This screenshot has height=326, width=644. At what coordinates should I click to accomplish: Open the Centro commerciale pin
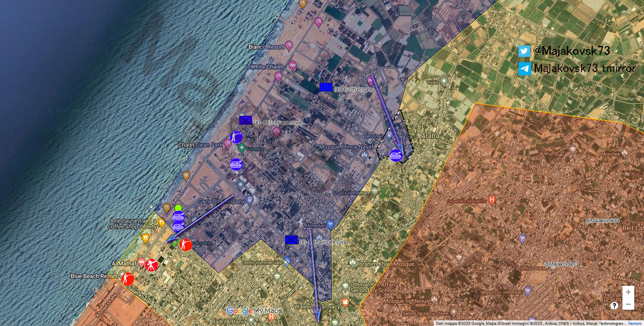pos(287,261)
